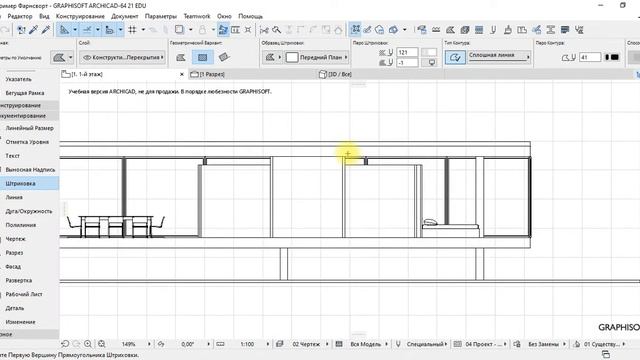Open the fill category icon dropdown
The width and height of the screenshot is (640, 360).
click(273, 58)
